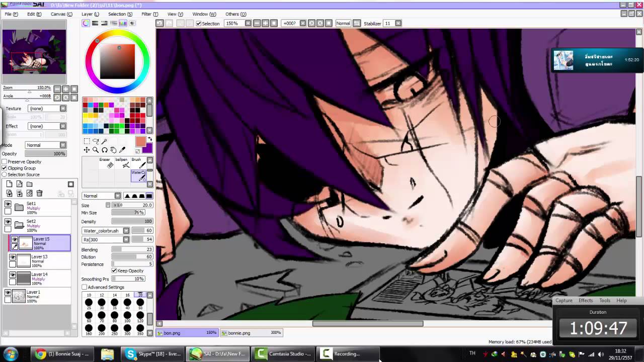
Task: Create a new layer set folder
Action: pyautogui.click(x=29, y=185)
